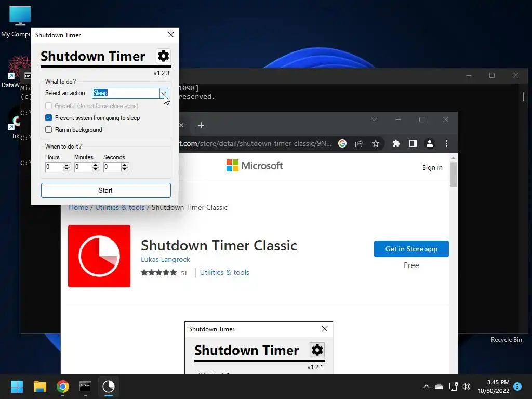Image resolution: width=532 pixels, height=399 pixels.
Task: Open network tray icon
Action: (453, 387)
